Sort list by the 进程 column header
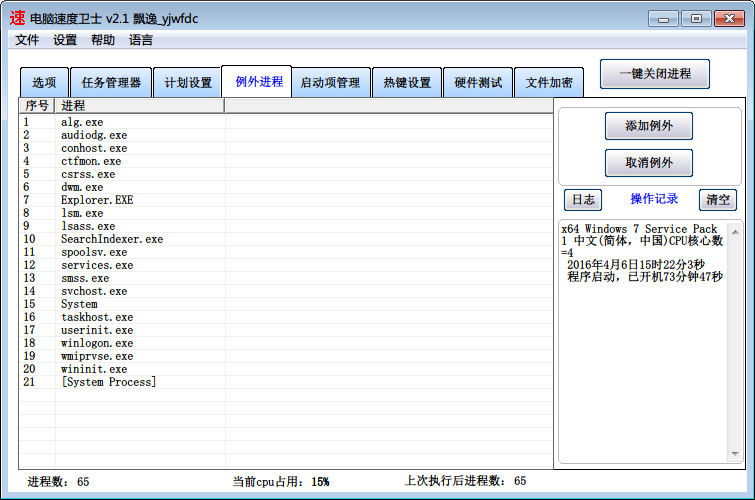This screenshot has width=755, height=500. [x=140, y=106]
